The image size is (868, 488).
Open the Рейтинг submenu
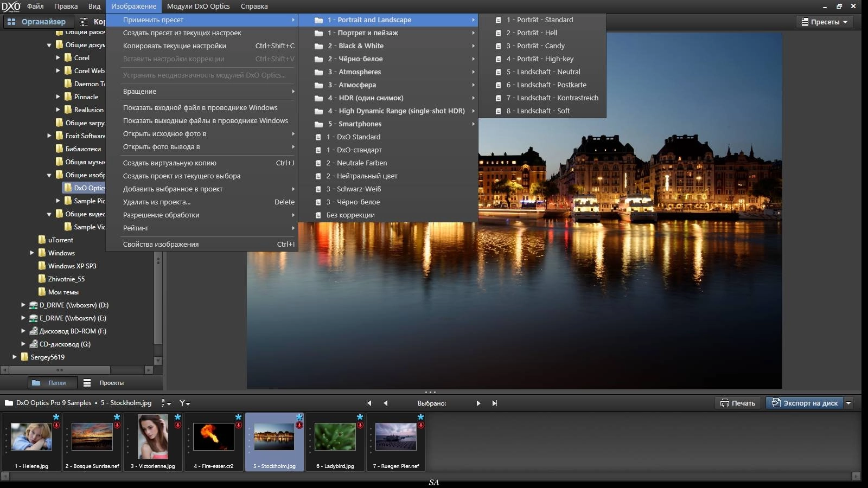(202, 228)
